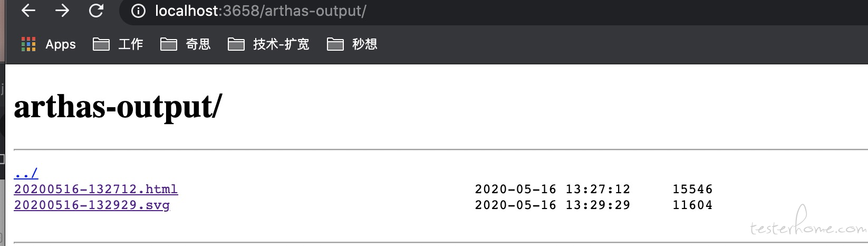Open the Apps grid shortcut
Viewport: 868px width, 246px height.
49,44
